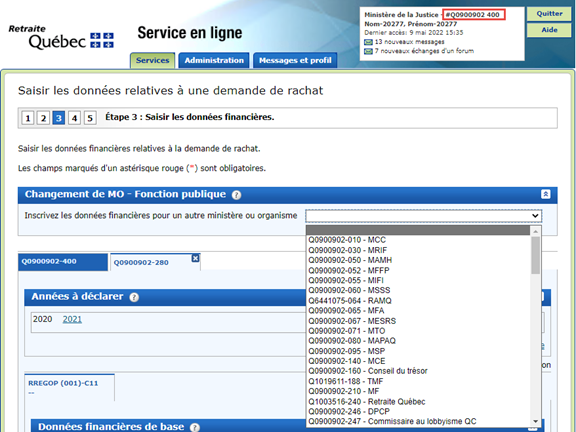Click the 7 nouveaux échanges d'un forum text
This screenshot has height=432, width=576.
point(424,51)
